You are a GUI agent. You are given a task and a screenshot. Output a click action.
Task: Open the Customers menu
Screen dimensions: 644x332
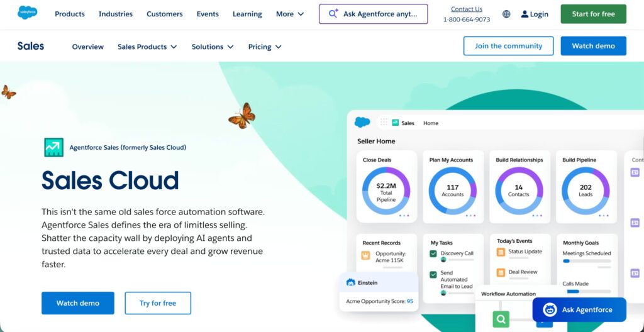click(x=164, y=14)
